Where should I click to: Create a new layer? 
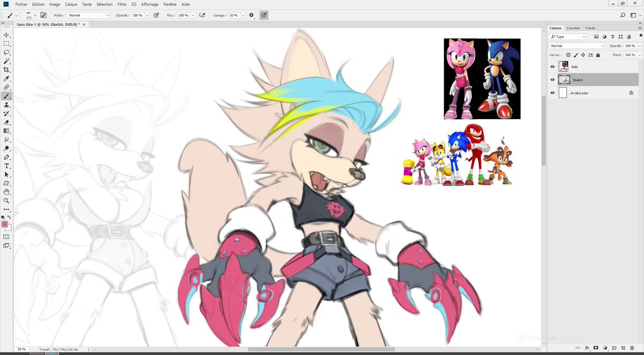623,348
